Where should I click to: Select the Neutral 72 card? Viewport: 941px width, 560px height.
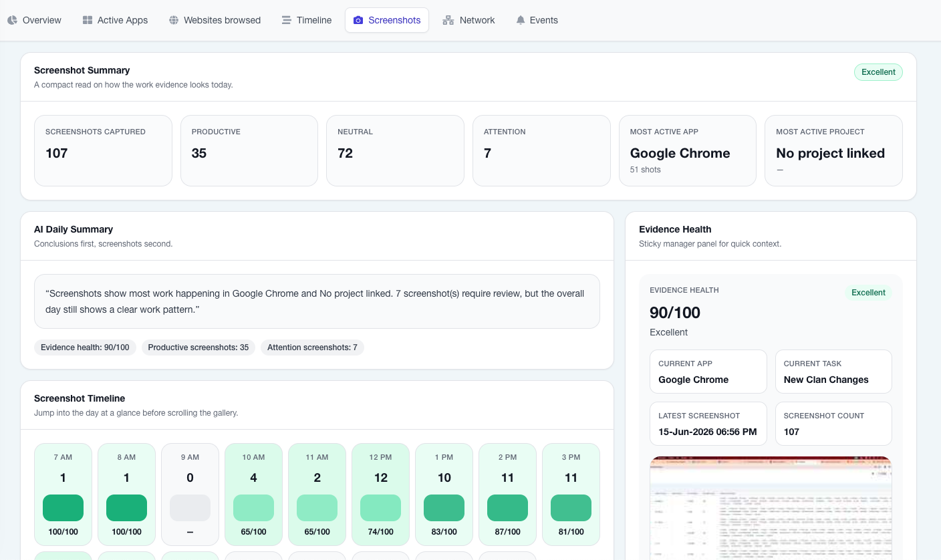(395, 150)
